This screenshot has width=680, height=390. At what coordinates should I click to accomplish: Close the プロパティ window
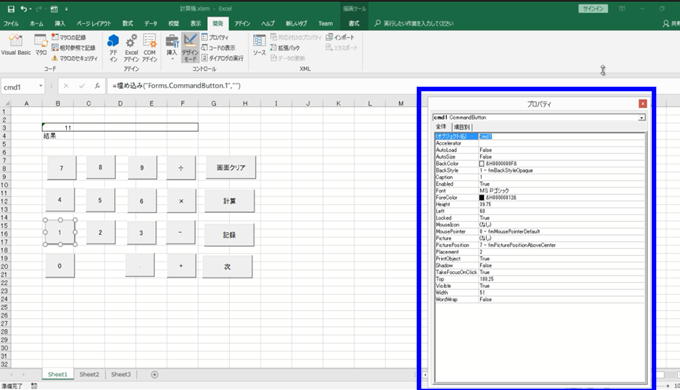click(643, 104)
